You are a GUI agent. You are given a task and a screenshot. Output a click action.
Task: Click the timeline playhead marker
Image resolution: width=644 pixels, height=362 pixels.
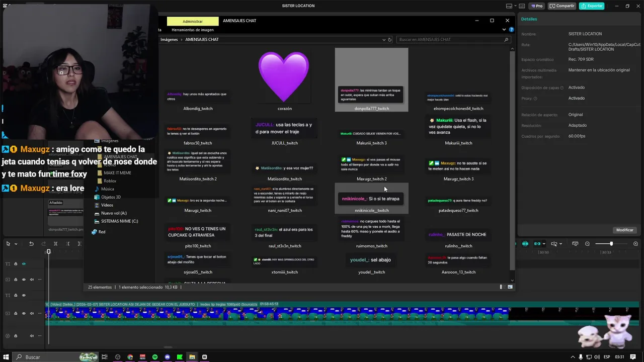click(x=49, y=251)
